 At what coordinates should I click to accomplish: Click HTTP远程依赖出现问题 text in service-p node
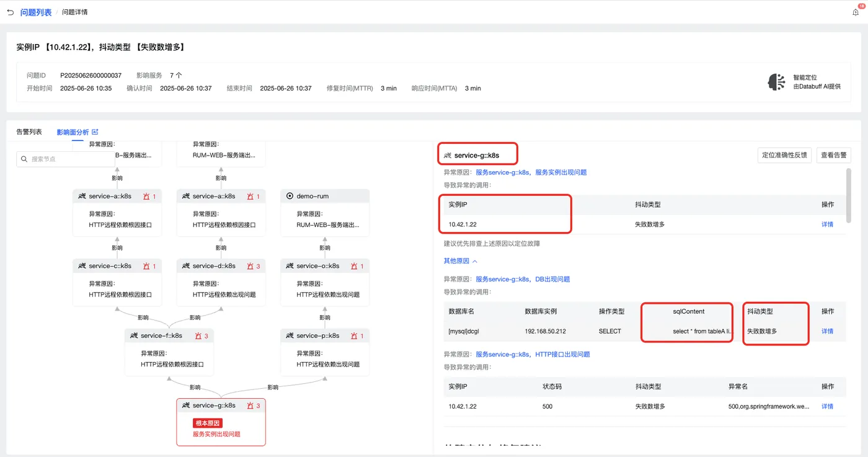point(328,365)
